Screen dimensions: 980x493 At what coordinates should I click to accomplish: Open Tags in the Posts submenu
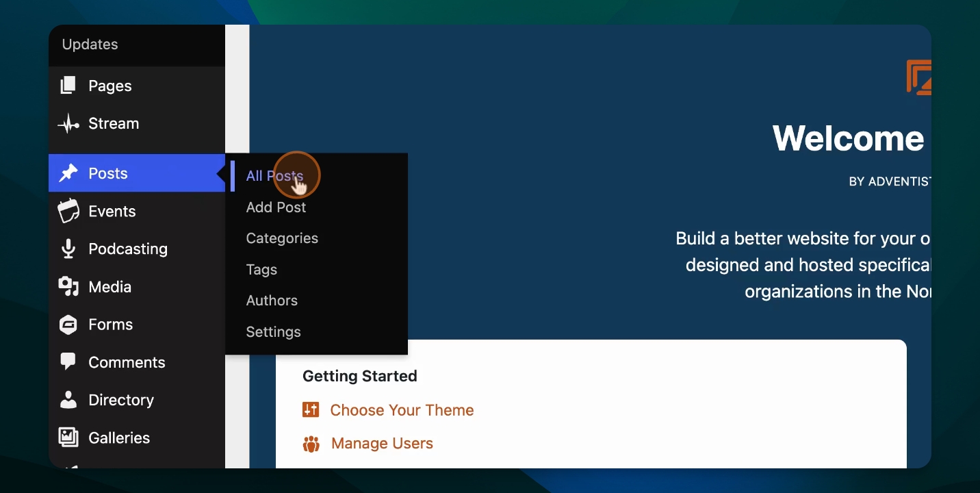coord(261,270)
